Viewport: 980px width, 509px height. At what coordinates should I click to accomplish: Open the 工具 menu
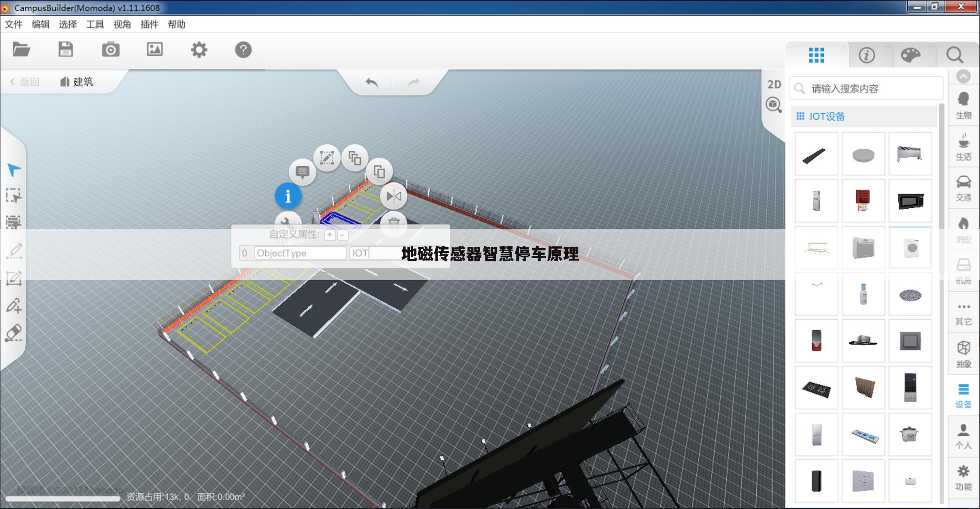(95, 25)
